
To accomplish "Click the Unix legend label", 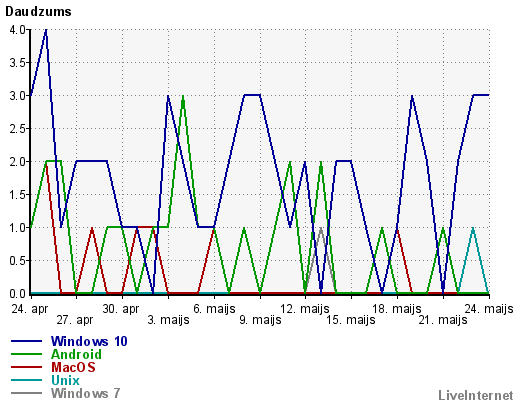I will click(x=65, y=380).
